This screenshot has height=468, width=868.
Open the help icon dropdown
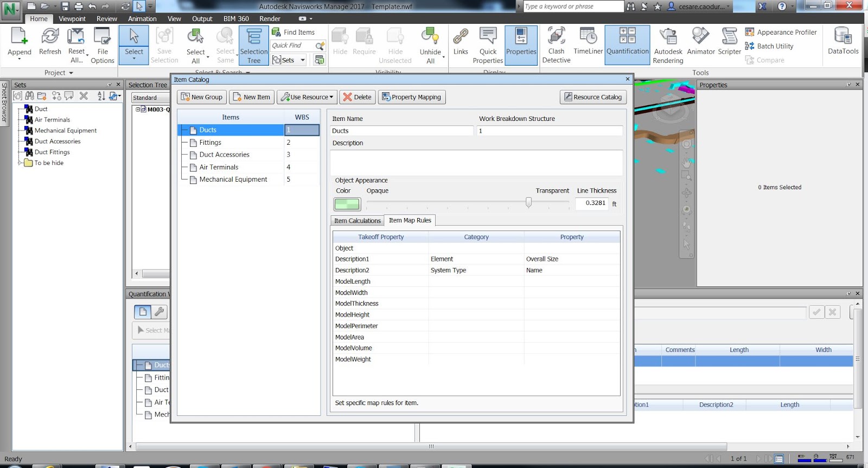pos(793,7)
